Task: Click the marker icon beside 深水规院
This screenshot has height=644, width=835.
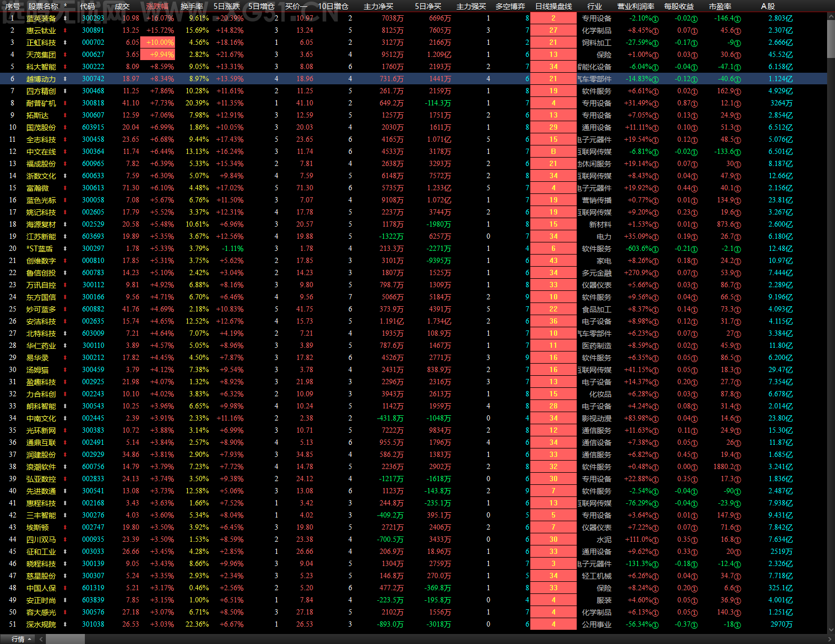Action: 65,625
